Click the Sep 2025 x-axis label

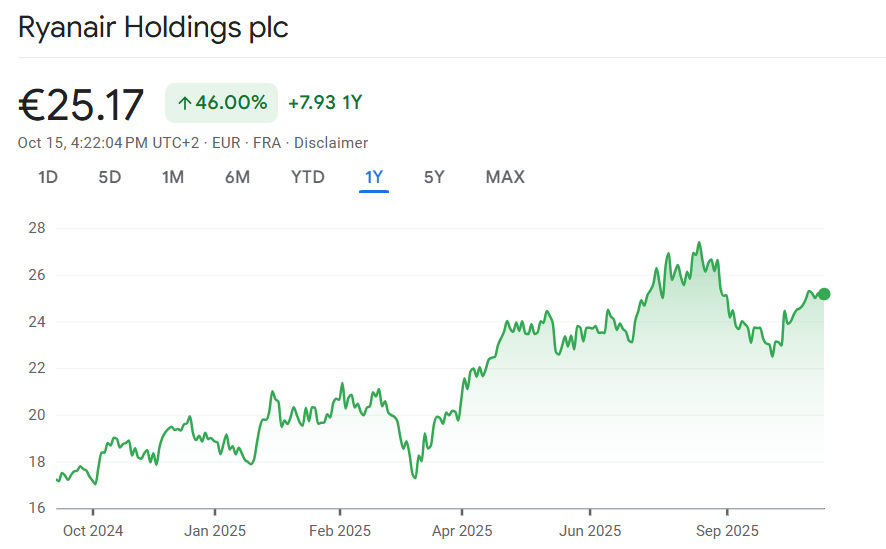(727, 531)
